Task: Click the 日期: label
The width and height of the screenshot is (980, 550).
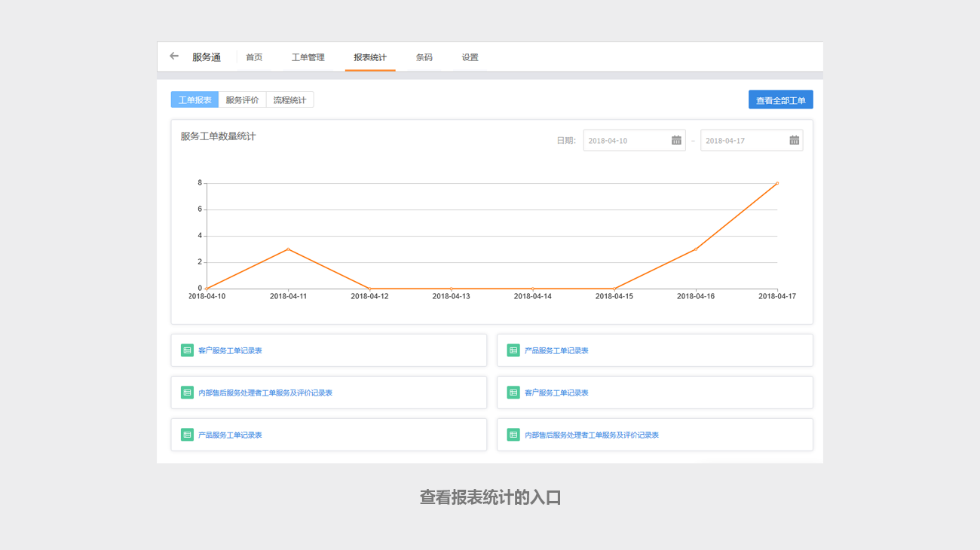Action: point(566,140)
